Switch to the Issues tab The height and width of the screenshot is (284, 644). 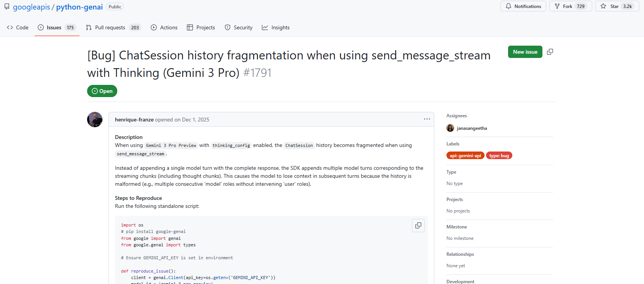click(57, 27)
